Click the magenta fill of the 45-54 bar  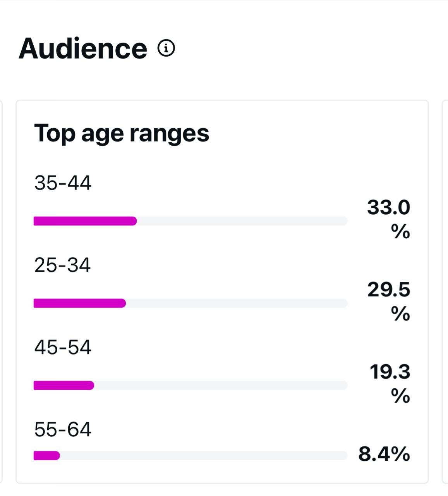tap(64, 385)
